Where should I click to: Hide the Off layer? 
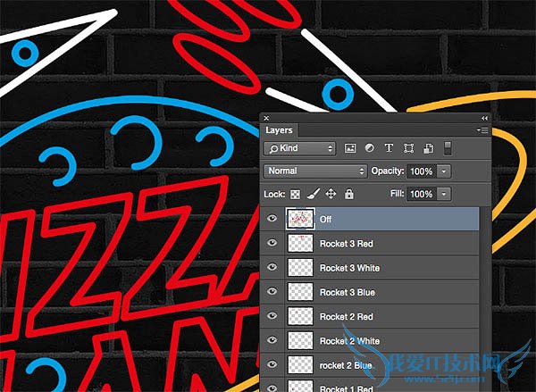[x=272, y=219]
